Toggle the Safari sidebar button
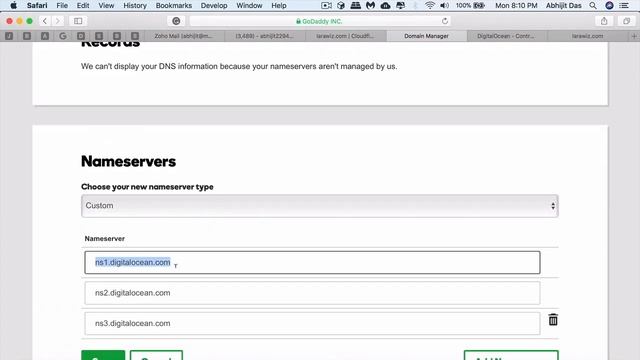Screen dimensions: 640x360 pyautogui.click(x=78, y=21)
